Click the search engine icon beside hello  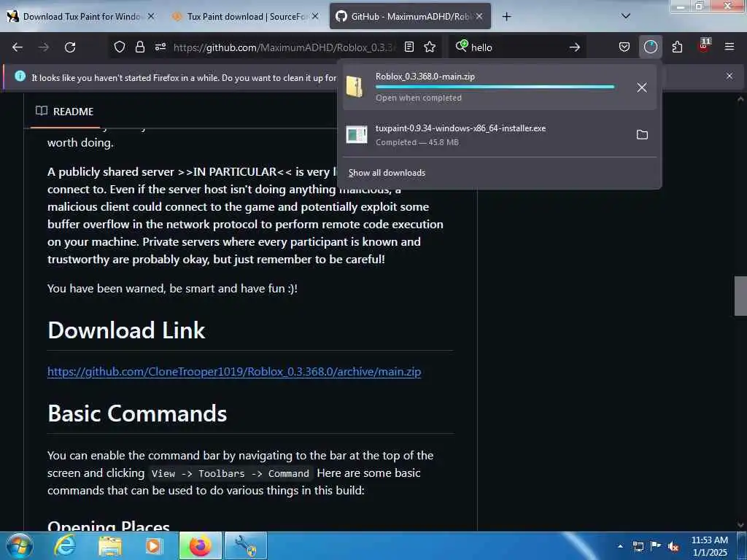click(x=461, y=46)
